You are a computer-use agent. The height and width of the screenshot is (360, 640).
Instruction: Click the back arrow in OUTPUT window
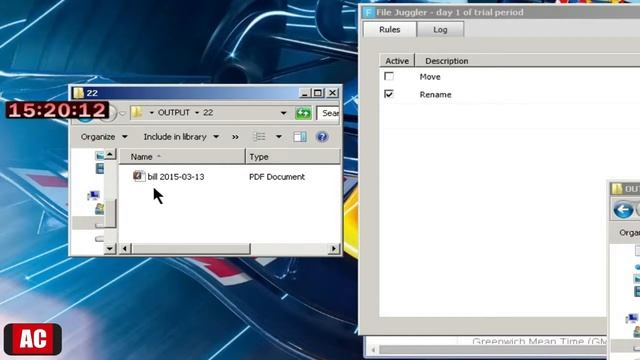623,211
